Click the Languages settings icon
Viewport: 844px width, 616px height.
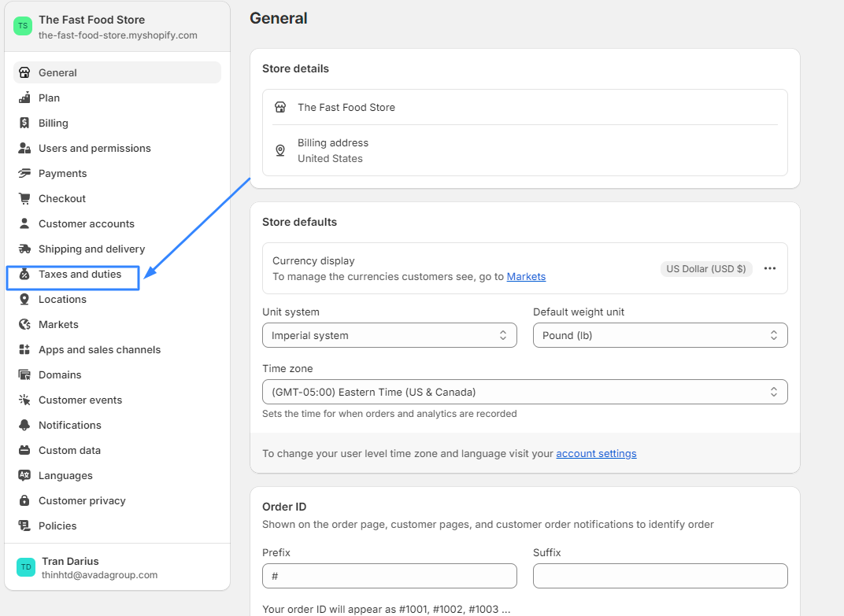pos(25,475)
